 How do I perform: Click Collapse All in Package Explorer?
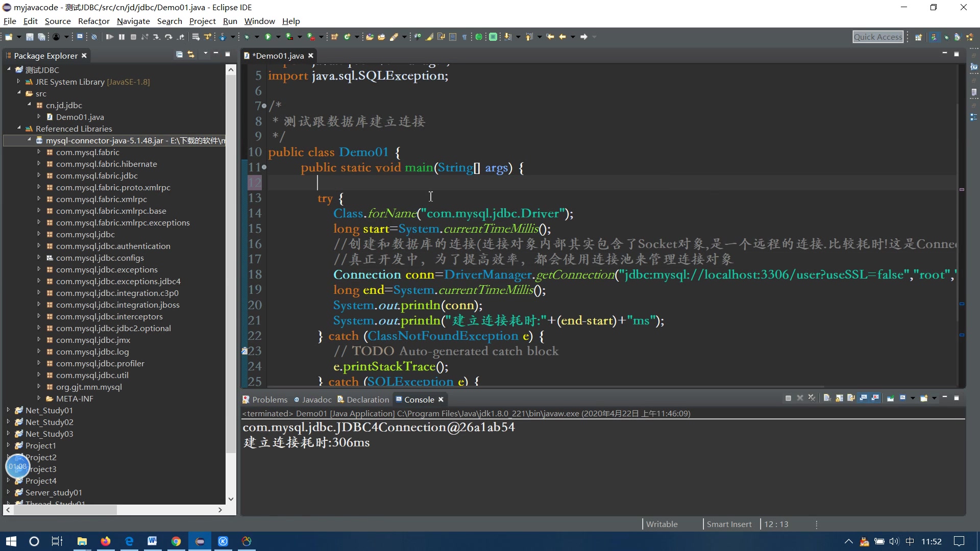[x=179, y=55]
